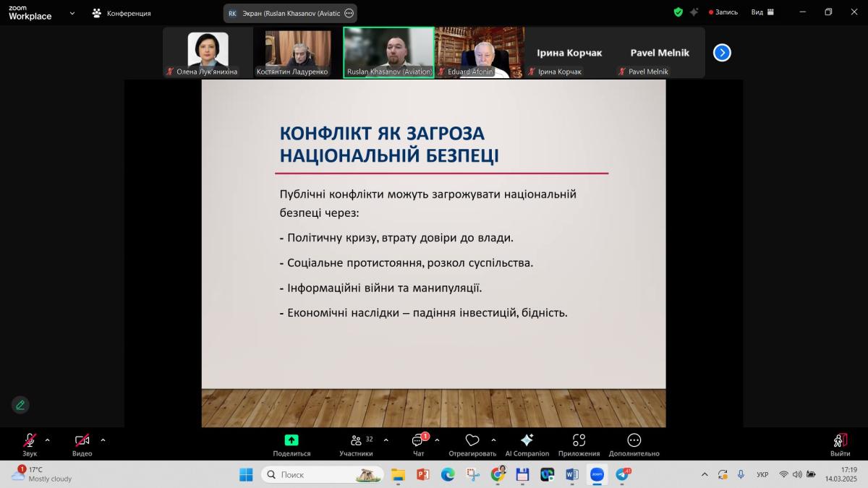The height and width of the screenshot is (488, 868).
Task: Turn on the video camera
Action: [82, 440]
